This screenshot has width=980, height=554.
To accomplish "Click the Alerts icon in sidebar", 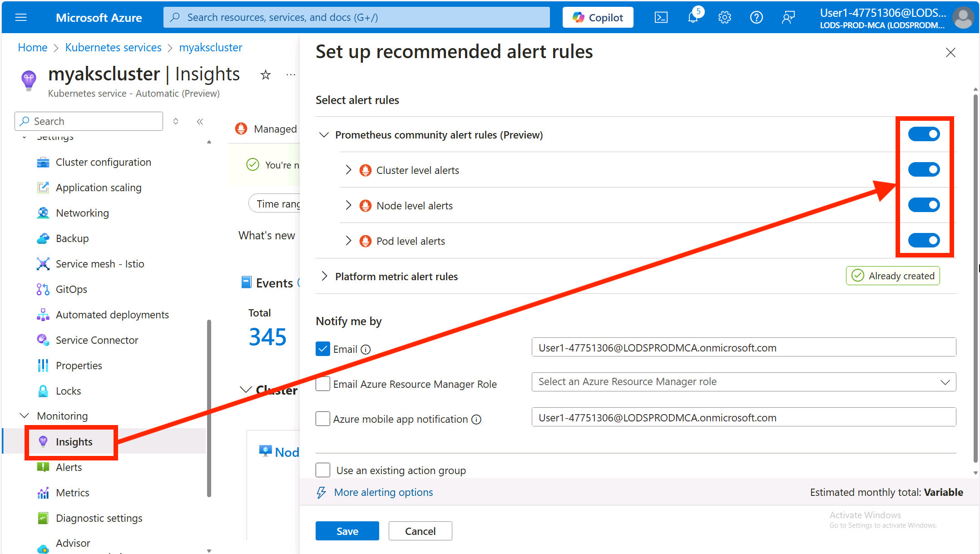I will click(x=43, y=467).
